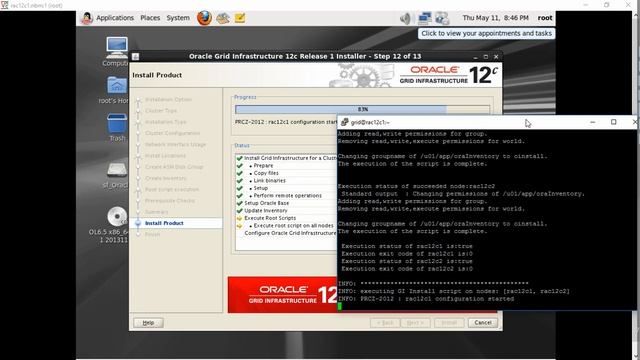Select the Install Product step in sidebar

(x=164, y=223)
